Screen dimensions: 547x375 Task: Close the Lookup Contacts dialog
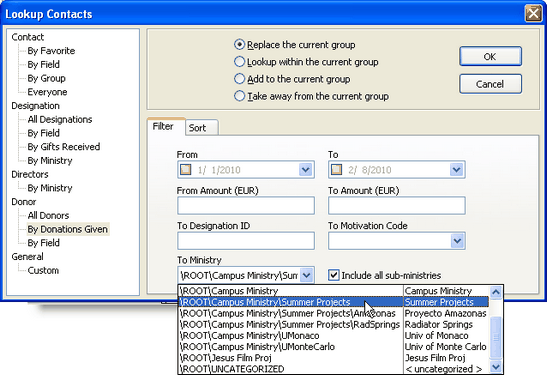533,14
